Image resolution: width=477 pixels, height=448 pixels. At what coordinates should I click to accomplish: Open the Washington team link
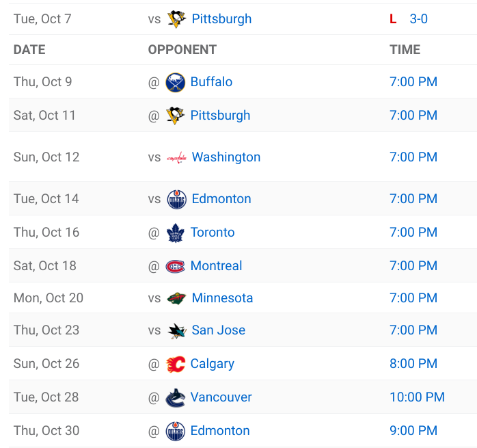226,157
